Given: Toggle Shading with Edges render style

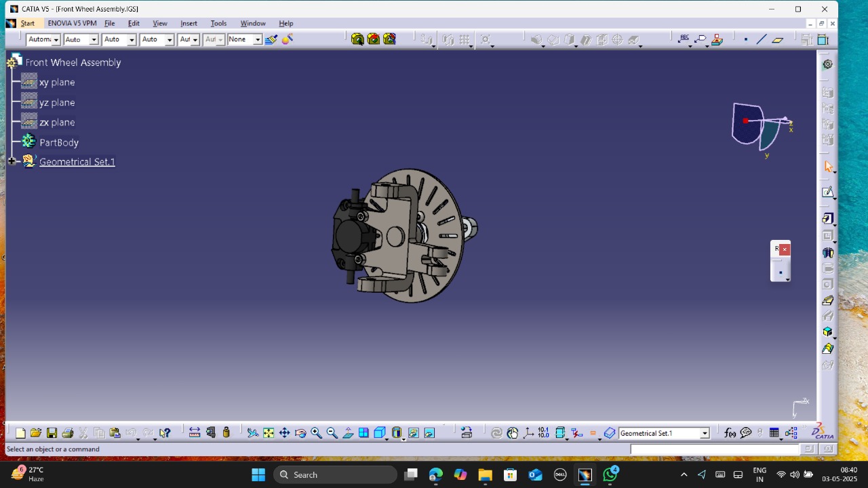Looking at the screenshot, I should [397, 432].
